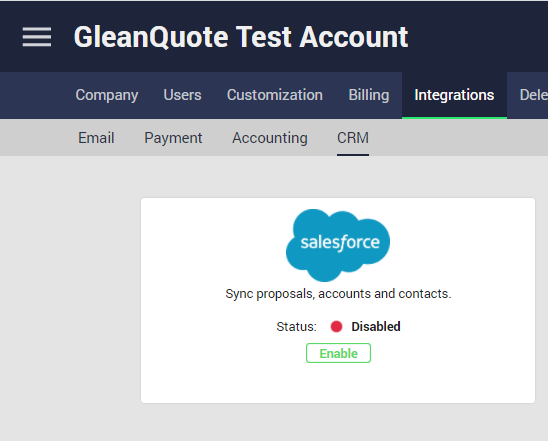Click empty area below Enable in Salesforce card
Viewport: 548px width, 441px height.
point(338,383)
